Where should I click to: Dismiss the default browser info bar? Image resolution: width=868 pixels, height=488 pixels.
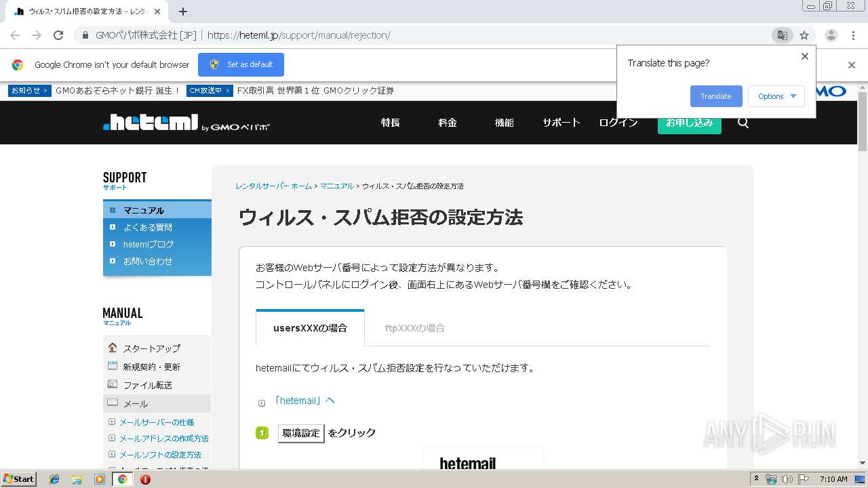(852, 65)
